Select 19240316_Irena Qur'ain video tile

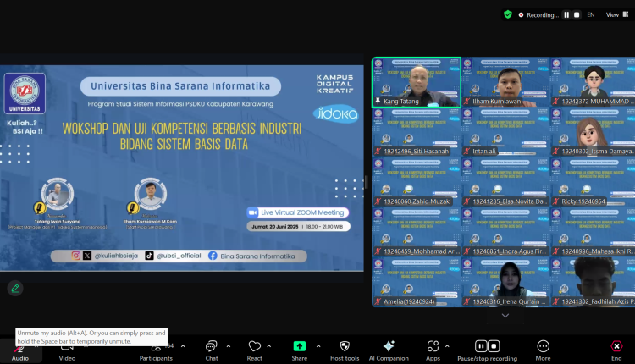point(505,282)
